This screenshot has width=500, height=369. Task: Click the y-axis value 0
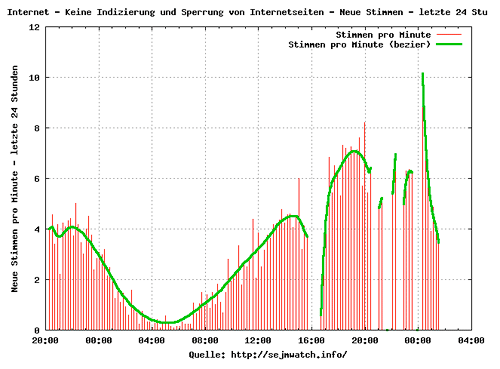click(x=37, y=330)
